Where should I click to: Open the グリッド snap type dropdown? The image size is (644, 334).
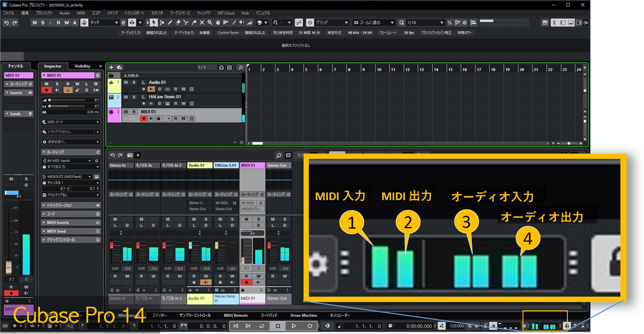coord(331,23)
